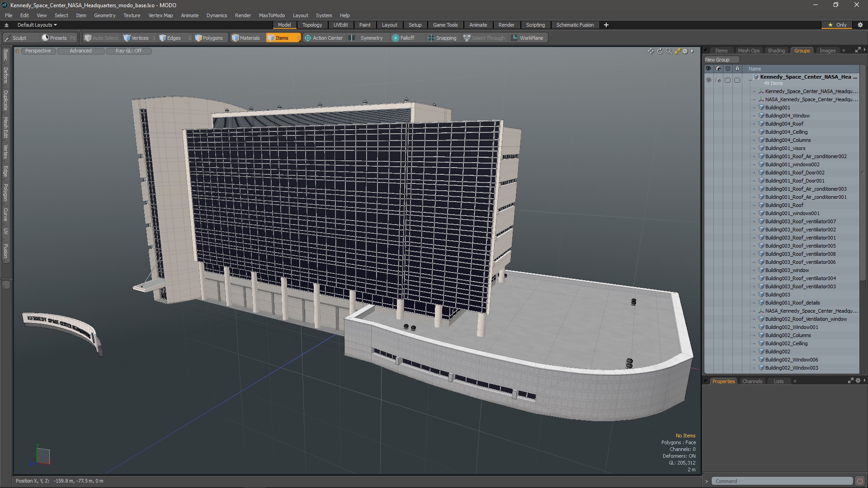The height and width of the screenshot is (488, 868).
Task: Toggle render camera of Kennedy_Space_Center group
Action: pos(718,80)
